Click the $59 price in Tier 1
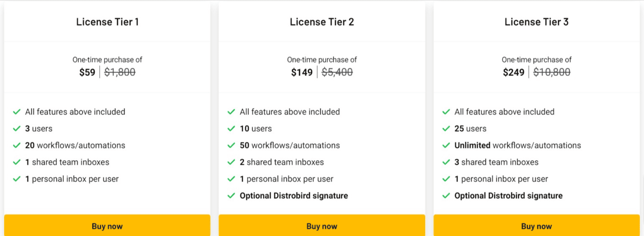This screenshot has width=644, height=236. click(87, 72)
